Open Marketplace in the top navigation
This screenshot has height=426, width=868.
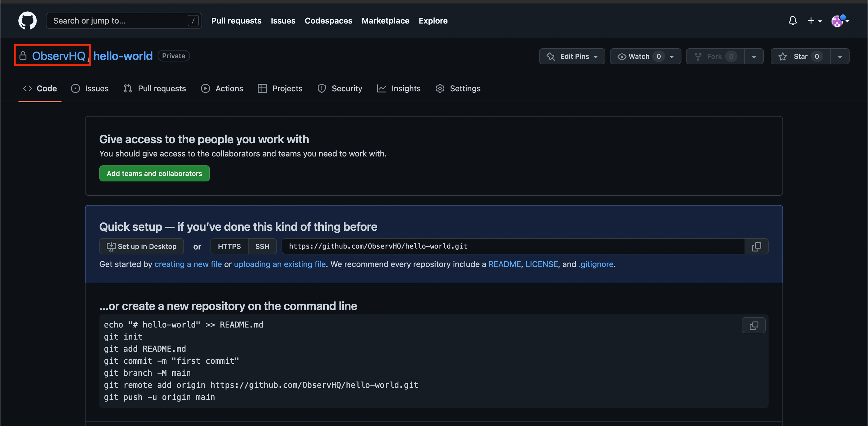tap(385, 21)
